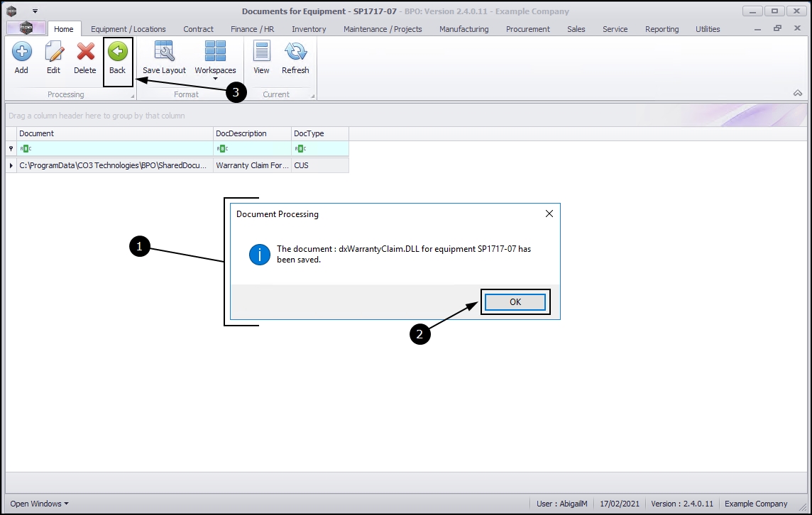Open the Reporting tab
Image resolution: width=812 pixels, height=515 pixels.
pos(662,29)
